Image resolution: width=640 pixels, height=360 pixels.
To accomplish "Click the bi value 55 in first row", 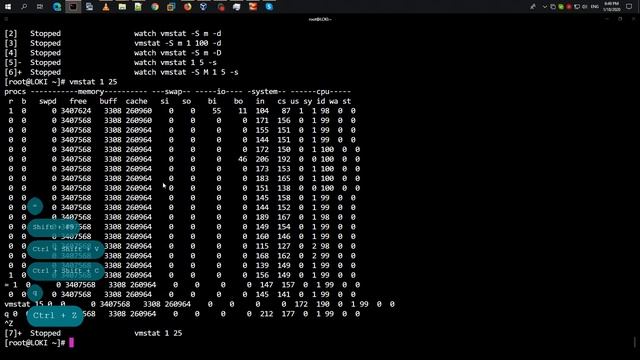I will click(x=217, y=111).
